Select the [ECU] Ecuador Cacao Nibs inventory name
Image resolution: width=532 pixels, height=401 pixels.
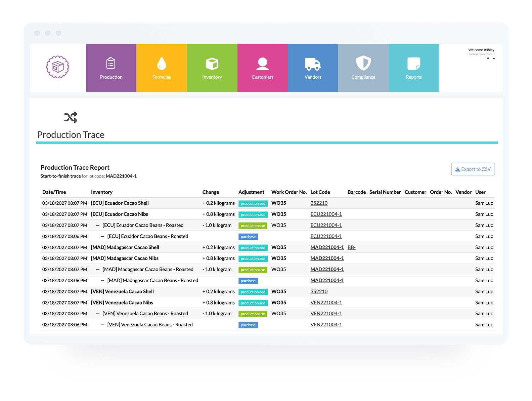tap(120, 214)
